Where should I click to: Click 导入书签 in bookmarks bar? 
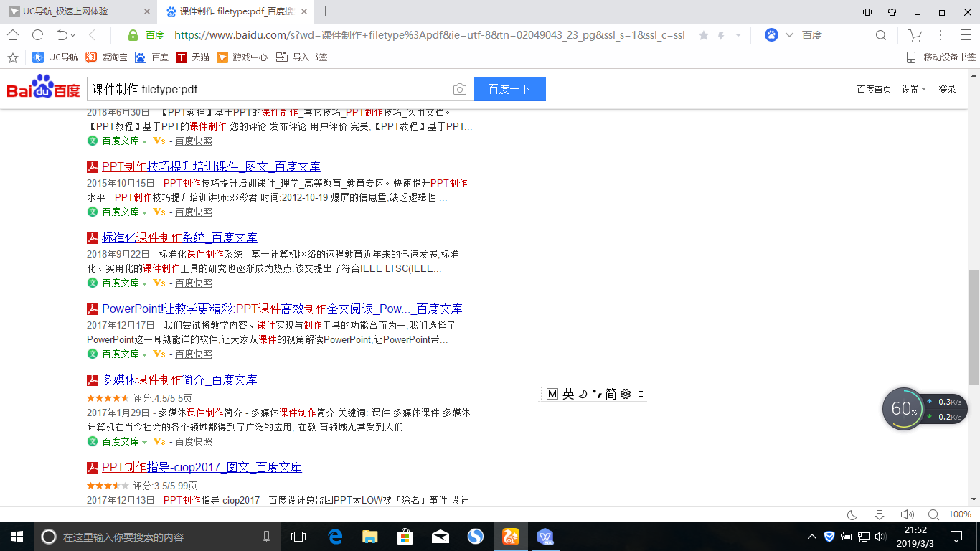tap(301, 57)
